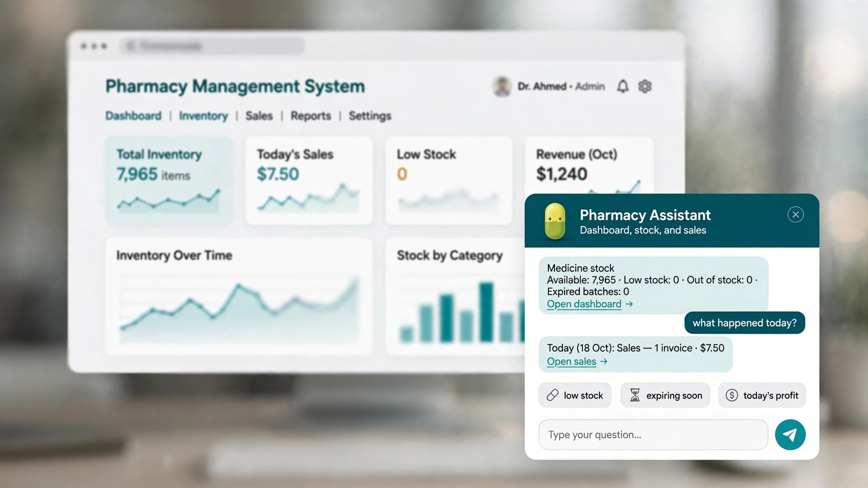Send the message with the paper plane button
Image resolution: width=868 pixels, height=488 pixels.
pyautogui.click(x=790, y=435)
